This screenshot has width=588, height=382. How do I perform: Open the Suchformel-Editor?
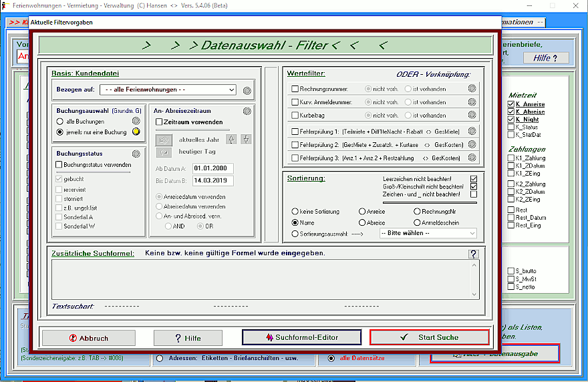pos(301,337)
